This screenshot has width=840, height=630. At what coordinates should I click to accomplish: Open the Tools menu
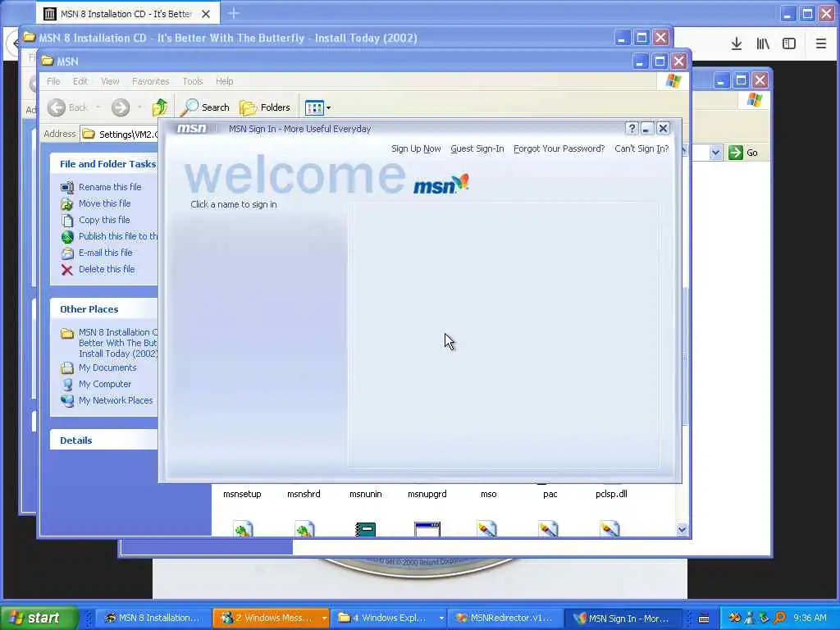tap(192, 81)
